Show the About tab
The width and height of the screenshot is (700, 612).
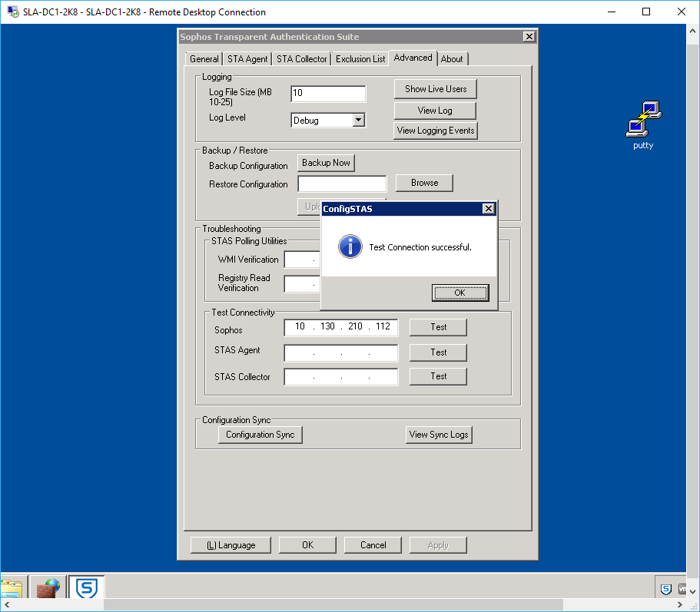point(452,59)
